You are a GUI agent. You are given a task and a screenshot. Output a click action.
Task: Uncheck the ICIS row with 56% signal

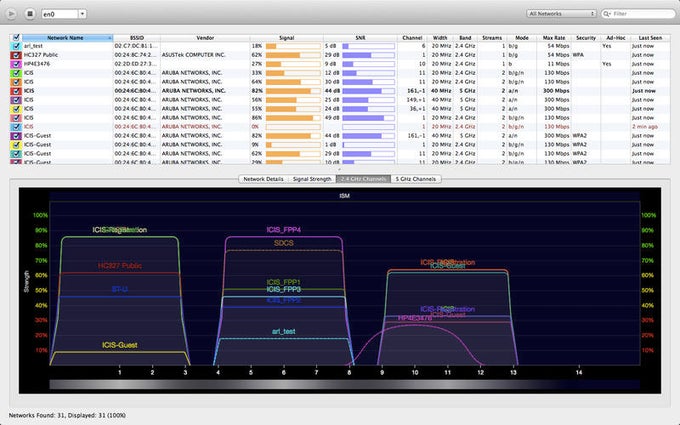coord(16,100)
